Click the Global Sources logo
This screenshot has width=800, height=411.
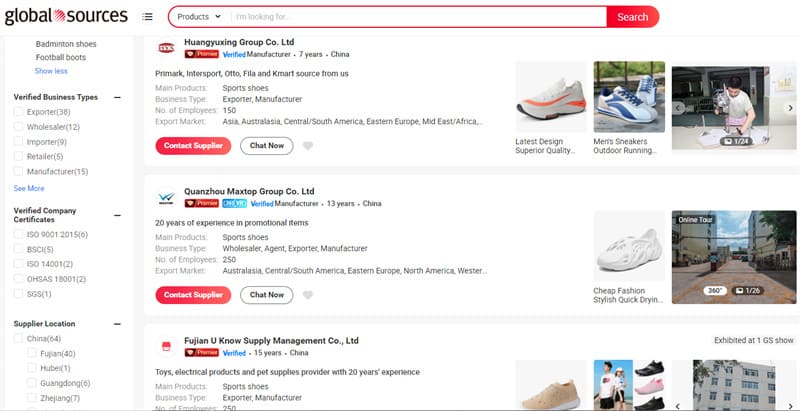tap(65, 16)
